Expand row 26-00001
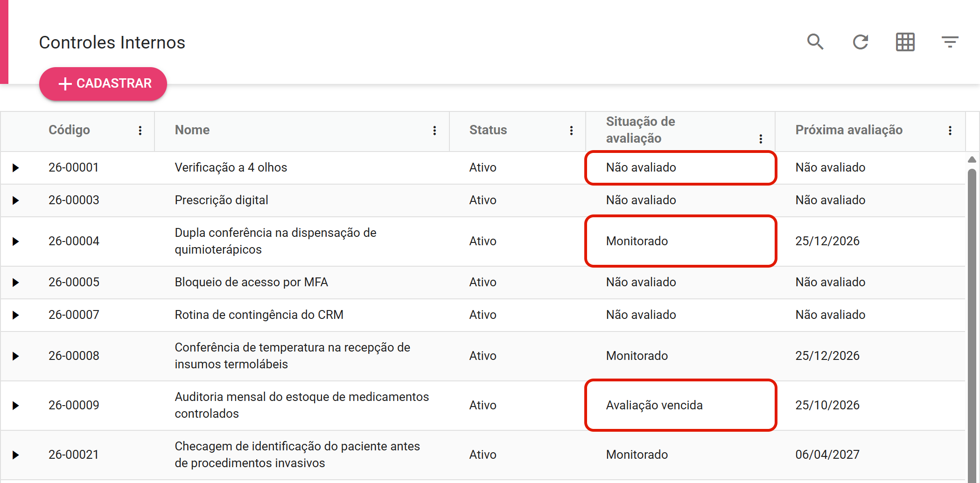The height and width of the screenshot is (483, 980). 15,168
